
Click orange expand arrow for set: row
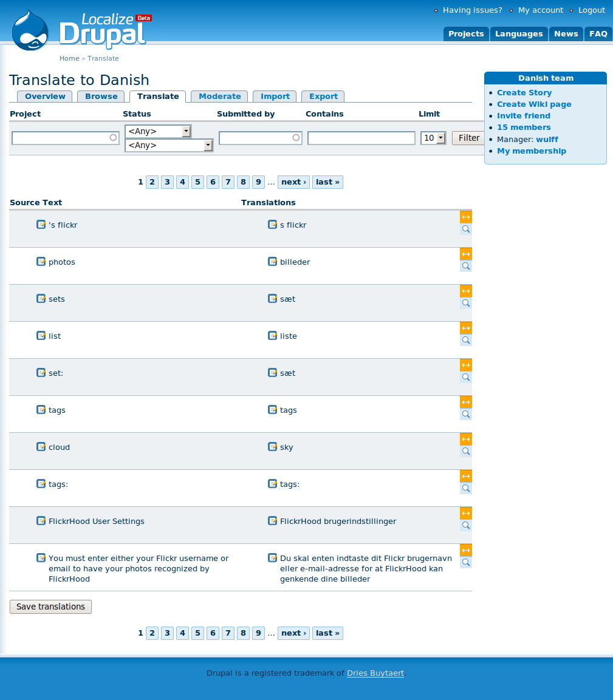466,365
